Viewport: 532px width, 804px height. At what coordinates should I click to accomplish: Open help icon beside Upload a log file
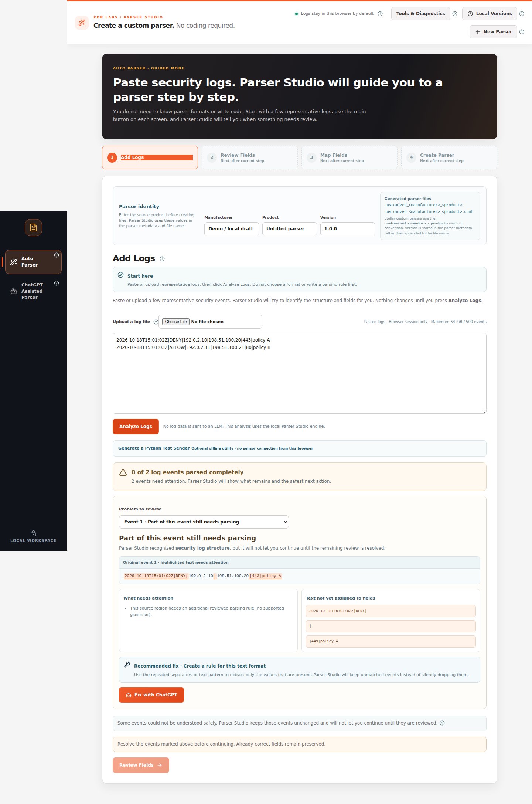pos(156,322)
